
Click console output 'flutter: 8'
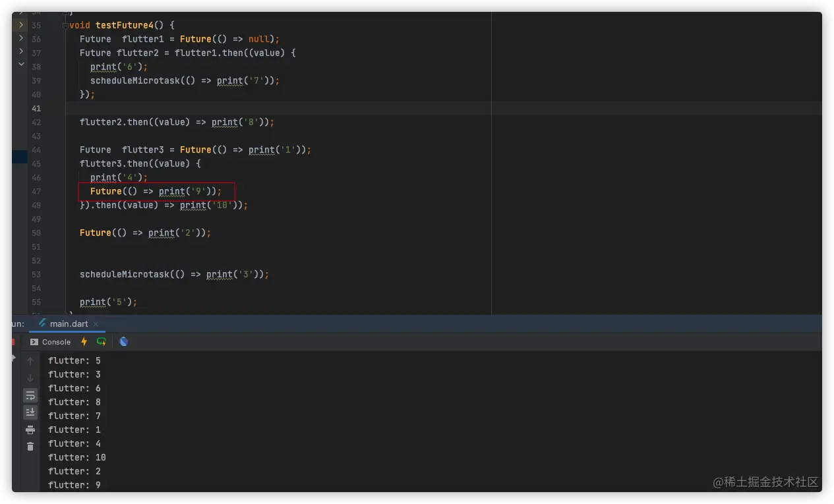[x=74, y=402]
